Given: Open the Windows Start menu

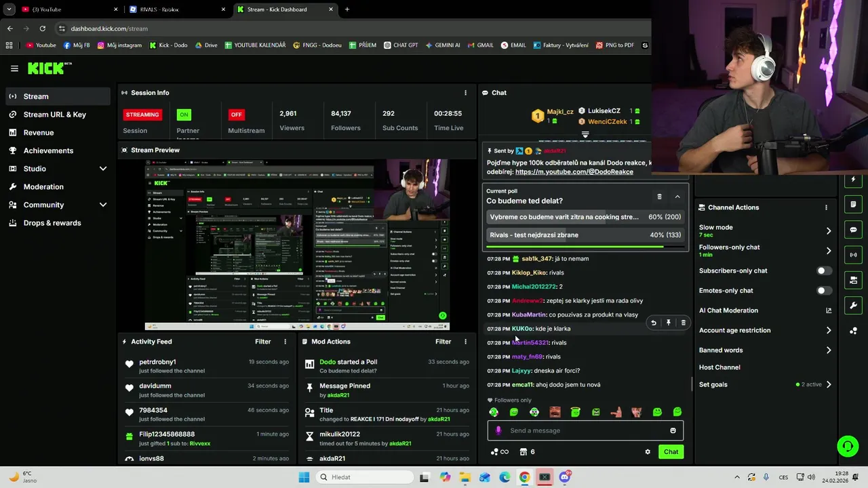Looking at the screenshot, I should pos(304,477).
